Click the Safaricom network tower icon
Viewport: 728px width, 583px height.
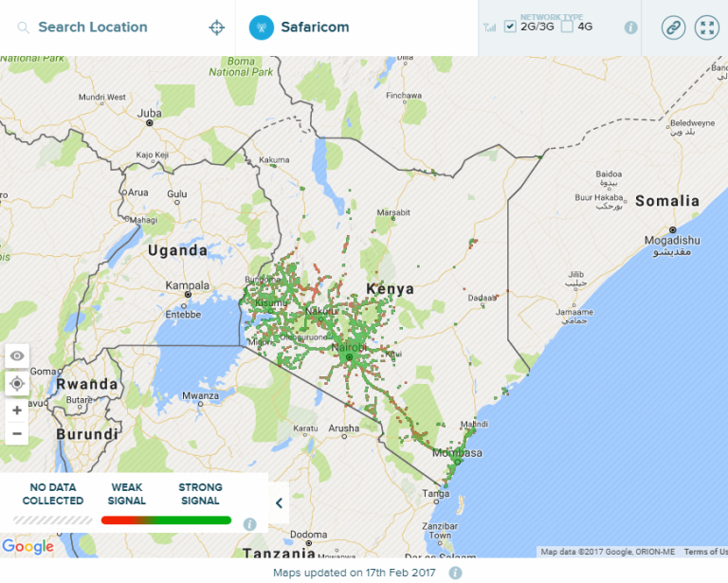pos(262,27)
